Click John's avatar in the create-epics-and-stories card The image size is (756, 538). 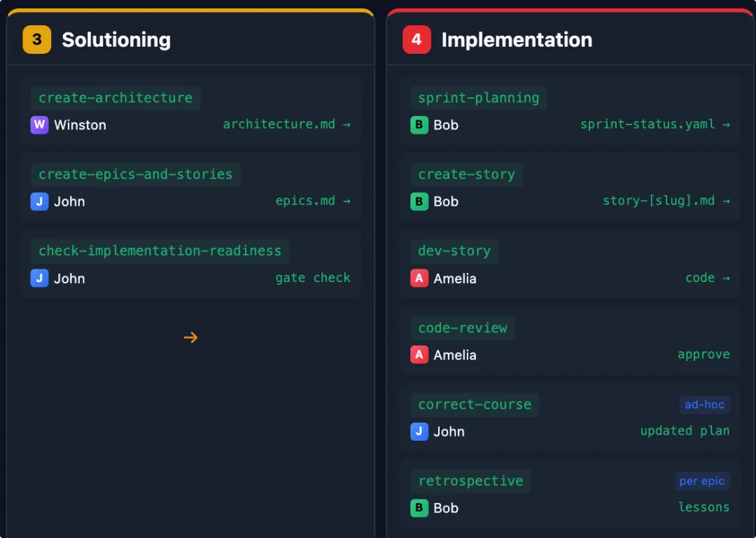(39, 201)
